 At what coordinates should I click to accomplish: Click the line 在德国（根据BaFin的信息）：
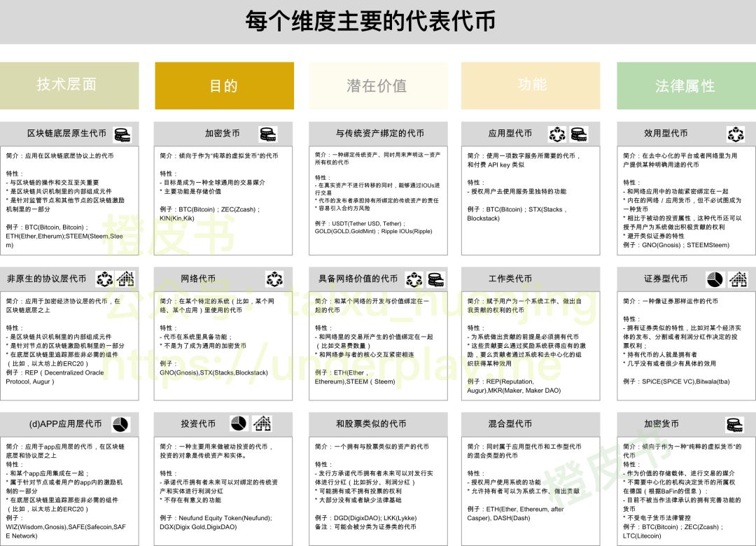pyautogui.click(x=666, y=491)
